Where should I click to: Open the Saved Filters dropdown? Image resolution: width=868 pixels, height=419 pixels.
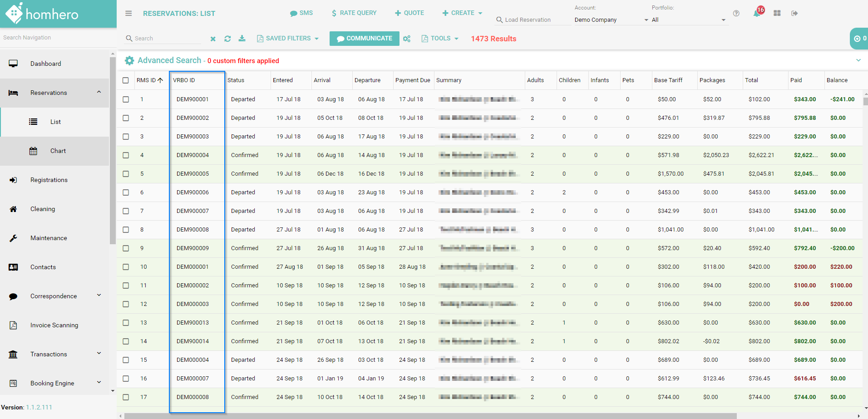coord(288,39)
